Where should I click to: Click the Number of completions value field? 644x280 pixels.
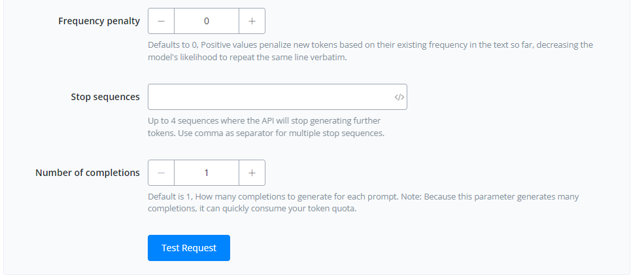207,173
